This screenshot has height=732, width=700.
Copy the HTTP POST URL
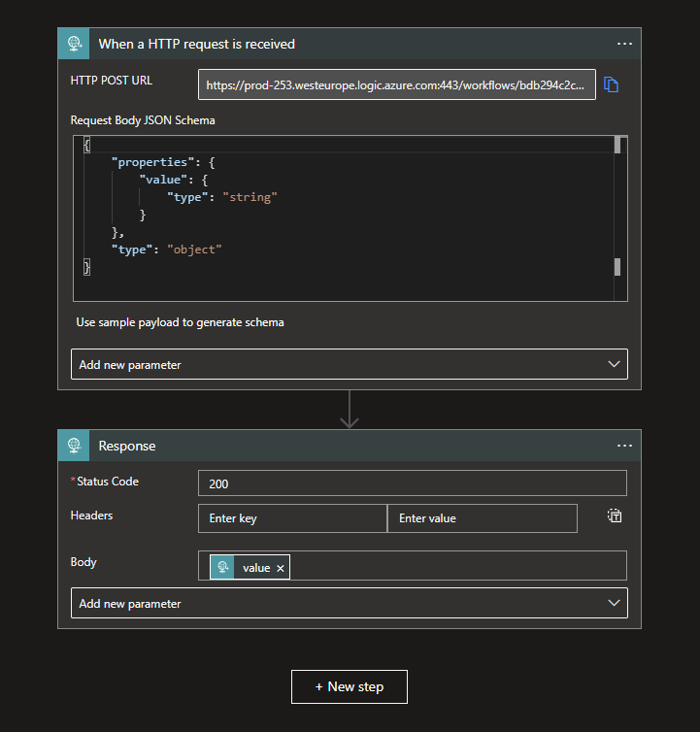[x=611, y=84]
